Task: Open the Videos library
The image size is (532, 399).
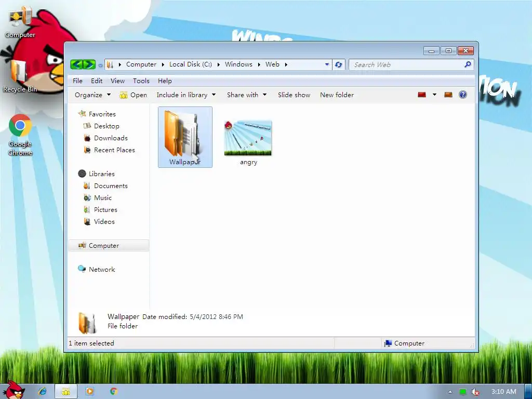Action: [99, 221]
